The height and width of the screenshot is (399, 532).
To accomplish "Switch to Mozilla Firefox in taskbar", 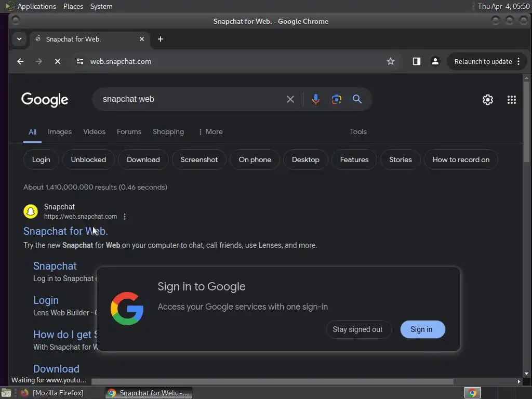I will [52, 393].
